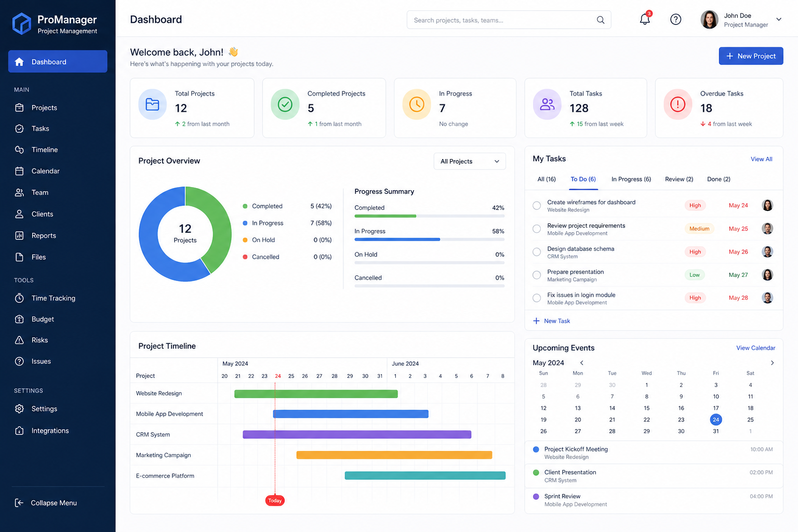
Task: Click the Risks warning triangle icon
Action: pyautogui.click(x=20, y=340)
